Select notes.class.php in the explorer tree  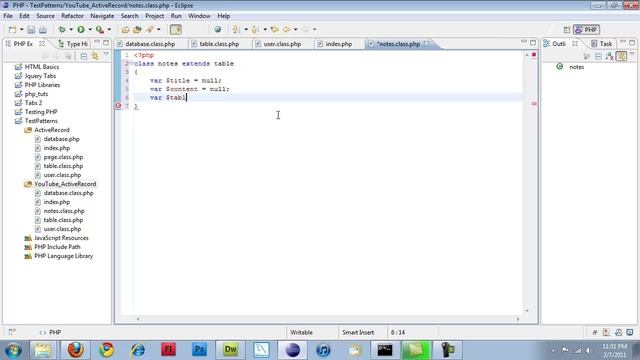[64, 211]
